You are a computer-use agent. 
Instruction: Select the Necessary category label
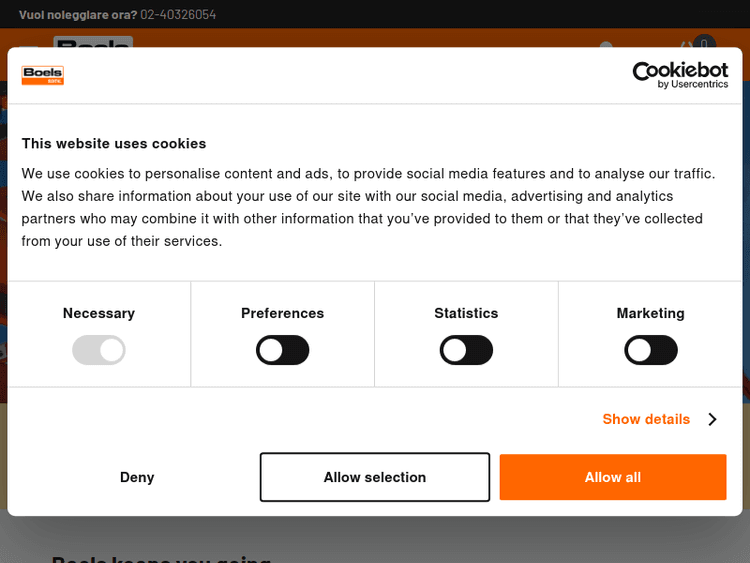[98, 313]
